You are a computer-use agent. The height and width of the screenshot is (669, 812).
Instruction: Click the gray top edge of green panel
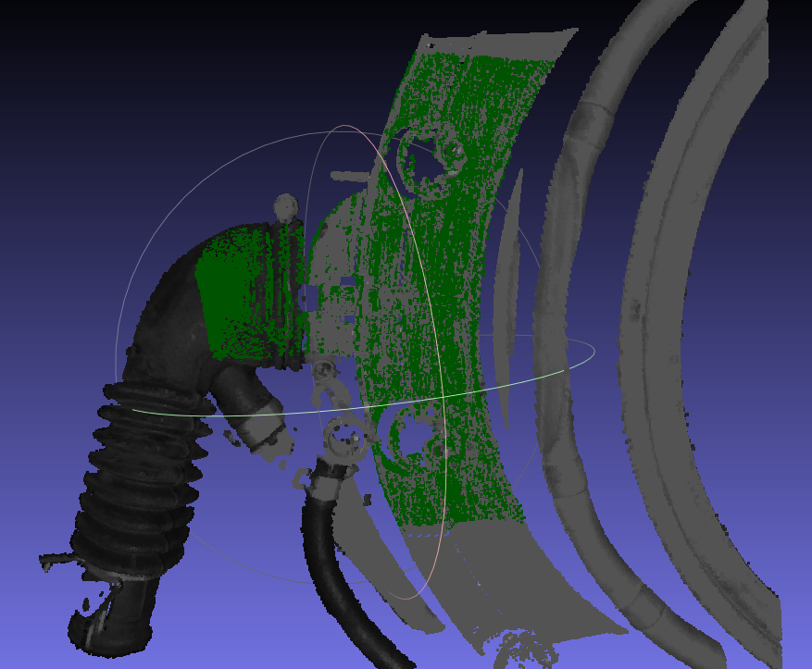(x=500, y=42)
